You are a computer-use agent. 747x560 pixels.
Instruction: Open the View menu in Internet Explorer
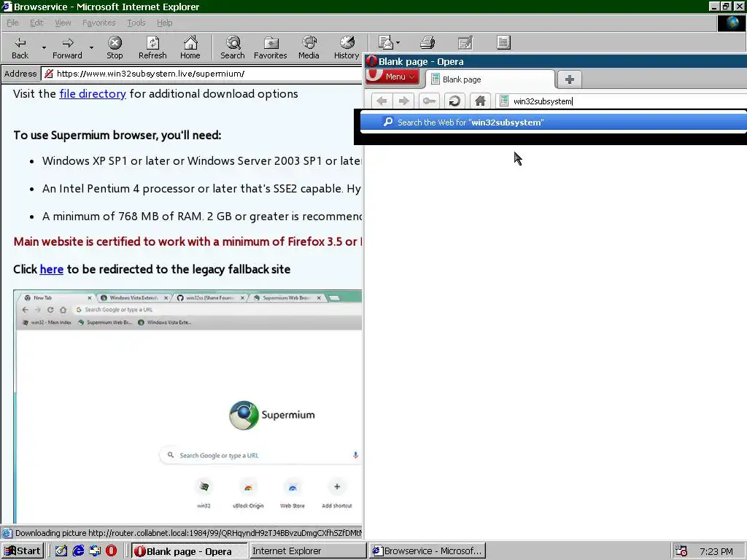pos(63,23)
